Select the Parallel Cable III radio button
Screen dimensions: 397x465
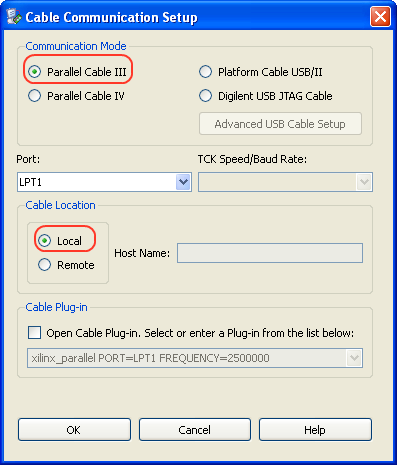click(34, 72)
